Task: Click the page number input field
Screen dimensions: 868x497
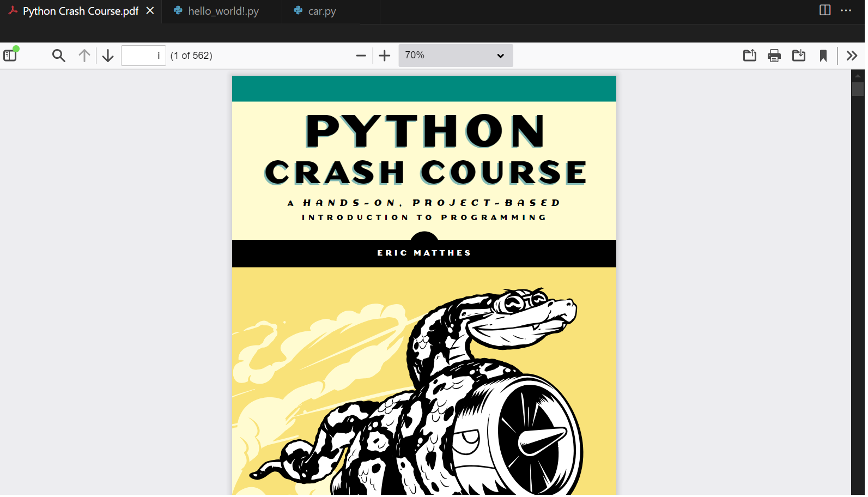Action: [143, 56]
